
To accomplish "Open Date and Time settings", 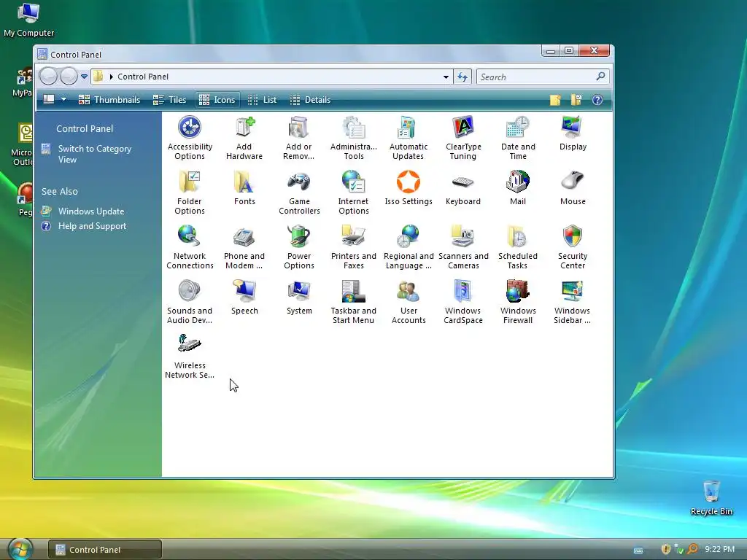I will click(518, 138).
